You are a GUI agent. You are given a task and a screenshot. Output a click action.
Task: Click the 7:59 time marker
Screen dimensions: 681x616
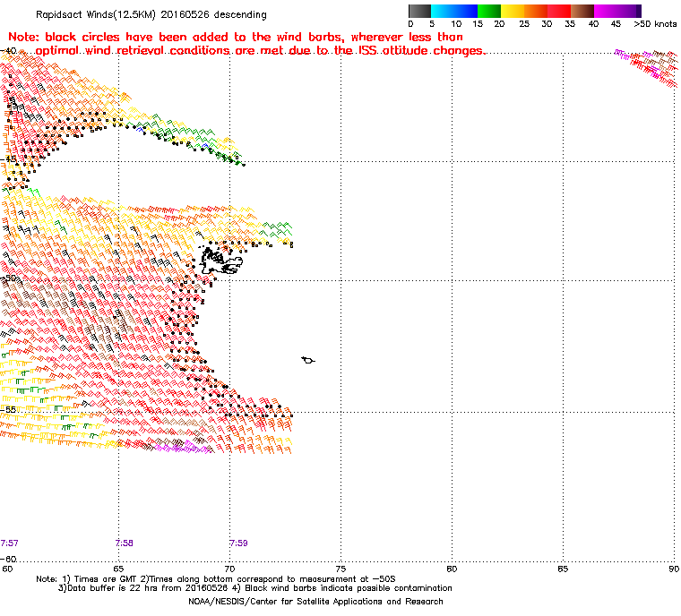tap(238, 543)
